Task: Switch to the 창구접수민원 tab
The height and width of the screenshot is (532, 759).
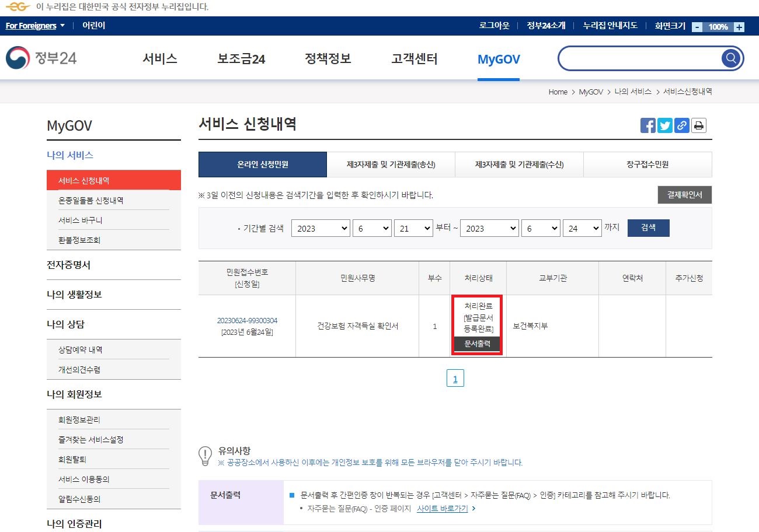Action: pyautogui.click(x=648, y=164)
